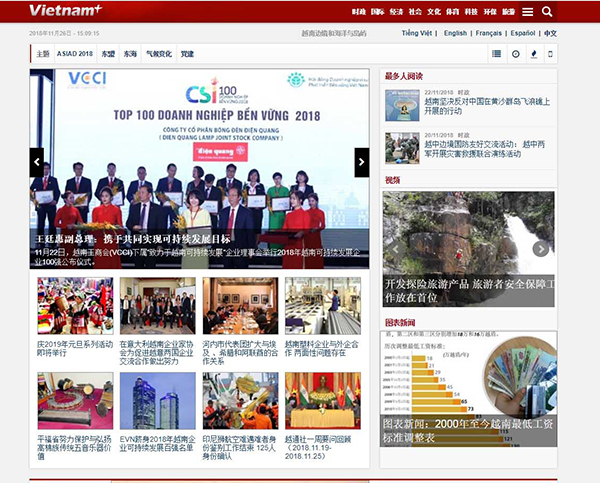Screen dimensions: 600x483
Task: Open the EVN sustainable enterprise article thumbnail
Action: [x=157, y=401]
